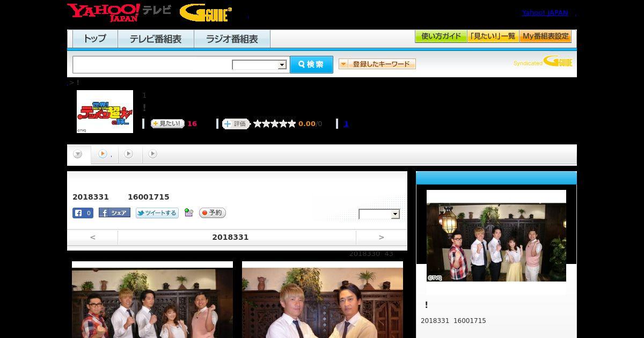This screenshot has width=644, height=338.
Task: Click the add-to-calendar icon beside ツイートする
Action: [x=188, y=212]
